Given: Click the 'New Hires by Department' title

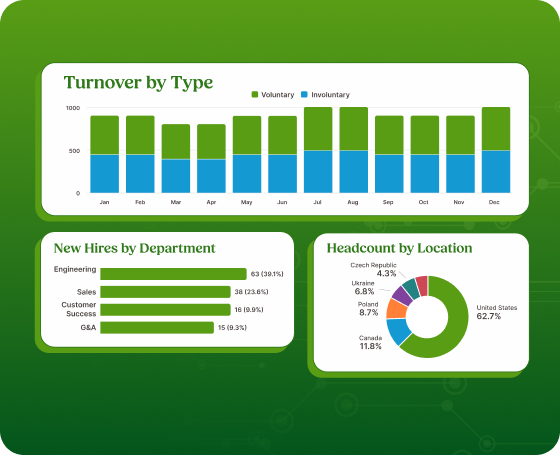Looking at the screenshot, I should coord(134,248).
